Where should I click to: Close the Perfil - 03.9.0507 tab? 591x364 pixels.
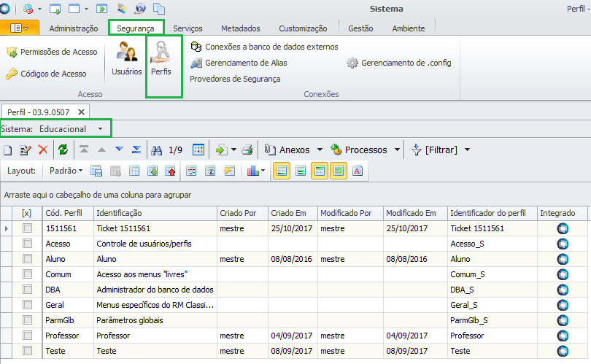pyautogui.click(x=81, y=112)
